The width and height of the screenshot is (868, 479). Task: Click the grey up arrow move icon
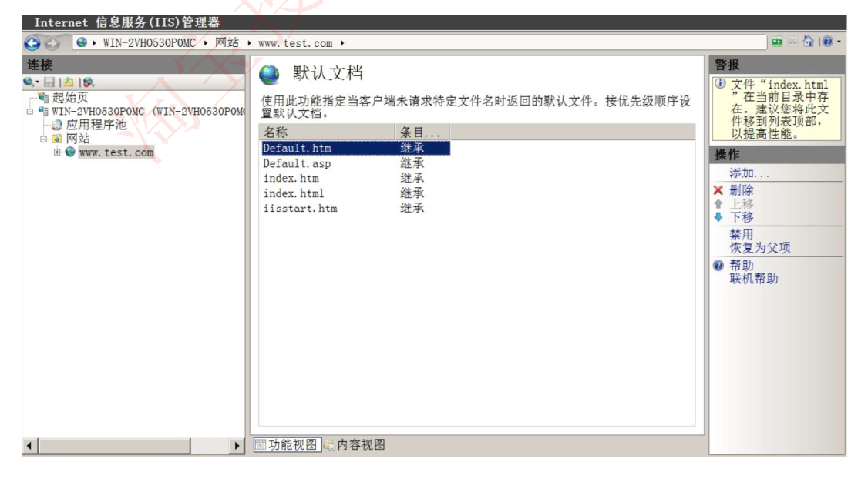click(718, 203)
